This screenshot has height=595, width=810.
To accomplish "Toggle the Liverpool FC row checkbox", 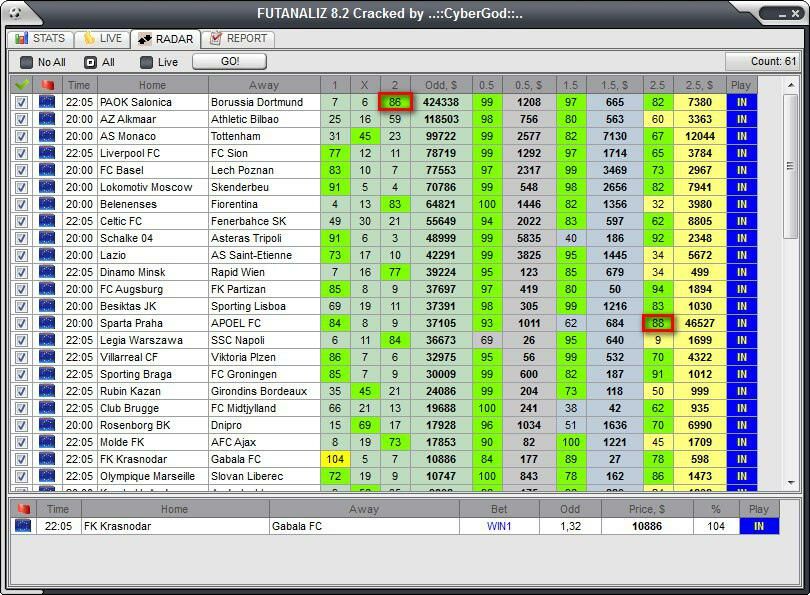I will pyautogui.click(x=21, y=153).
